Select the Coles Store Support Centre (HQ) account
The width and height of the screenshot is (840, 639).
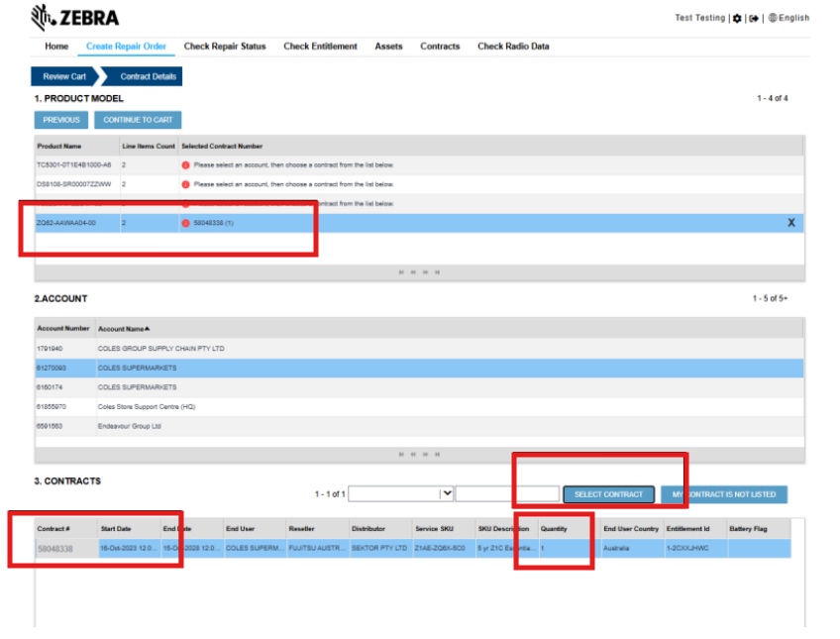point(419,407)
